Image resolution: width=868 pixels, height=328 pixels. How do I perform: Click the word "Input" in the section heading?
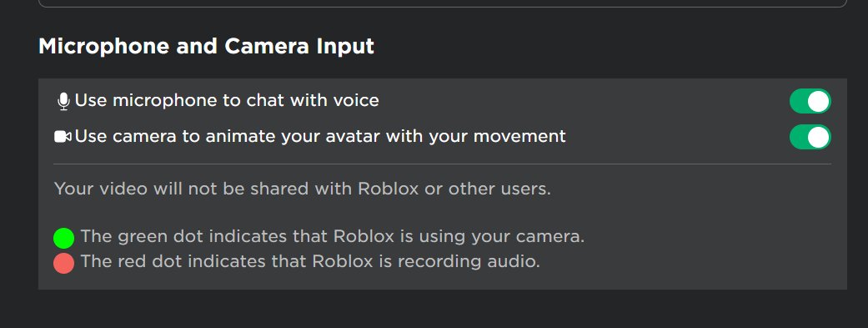click(345, 47)
